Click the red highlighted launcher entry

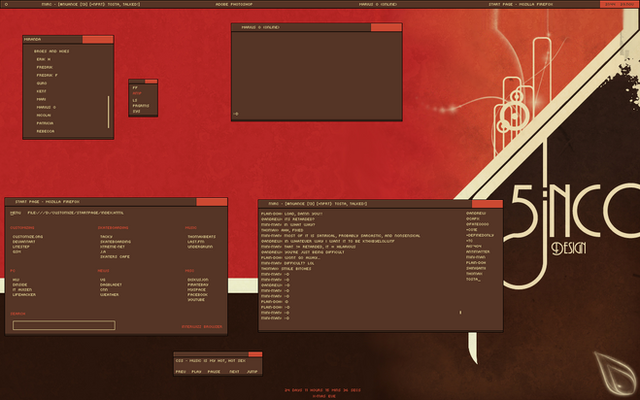pos(137,93)
